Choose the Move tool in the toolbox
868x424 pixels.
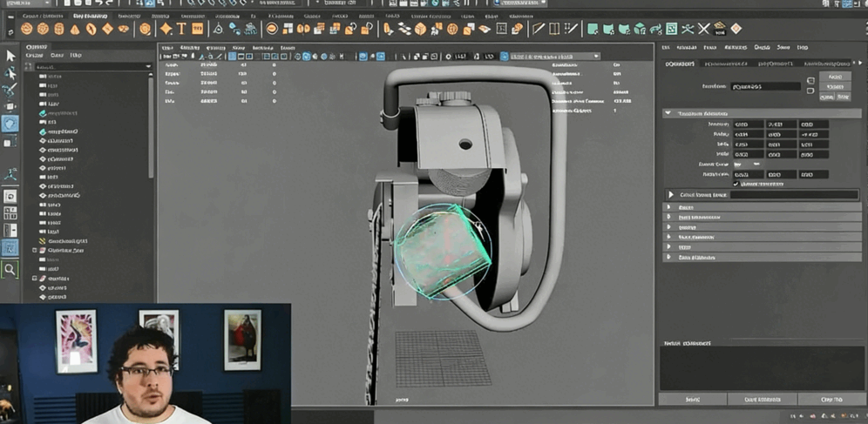pos(10,107)
